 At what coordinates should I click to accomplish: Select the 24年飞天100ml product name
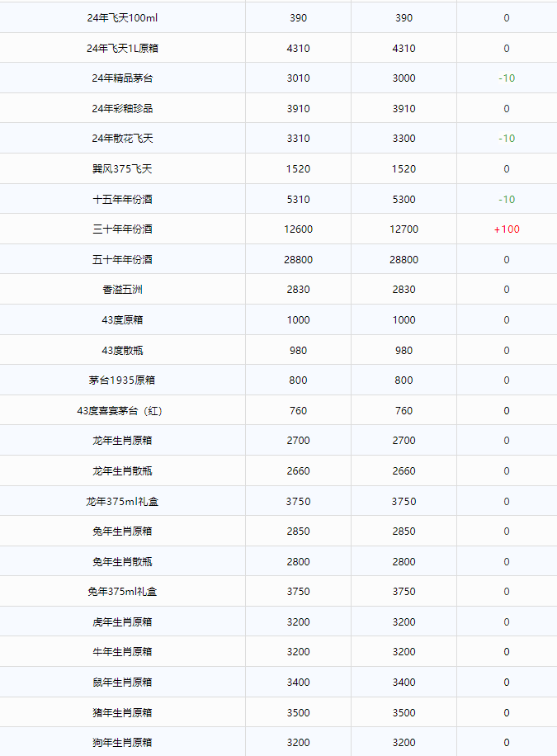122,18
